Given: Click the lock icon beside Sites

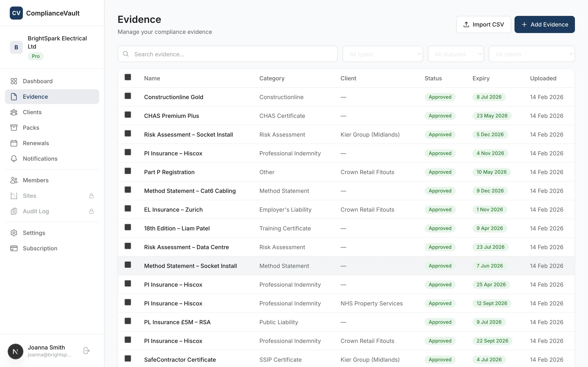Looking at the screenshot, I should point(92,196).
